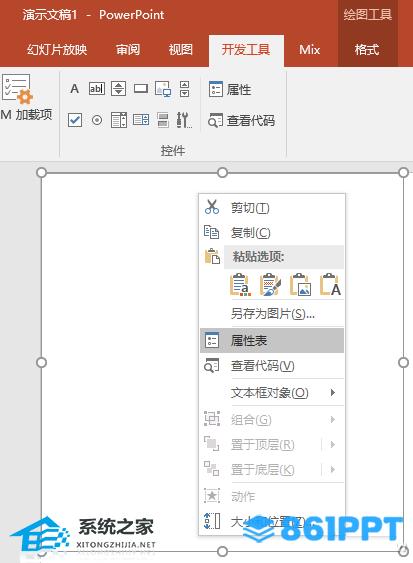The height and width of the screenshot is (563, 413).
Task: Select the Command Button control
Action: pyautogui.click(x=141, y=89)
